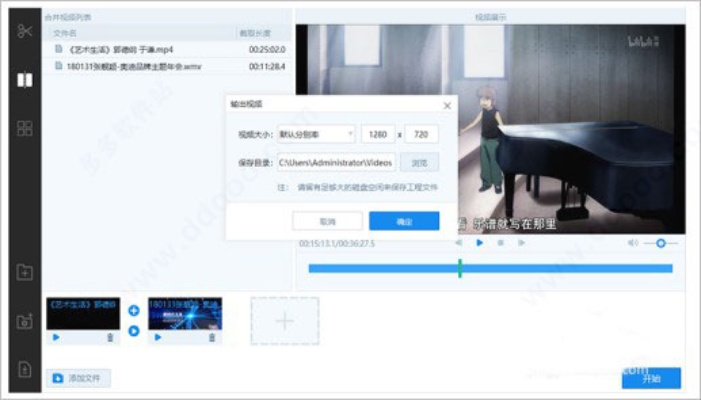The image size is (701, 400).
Task: Click the blue 确定 confirm button
Action: click(404, 221)
